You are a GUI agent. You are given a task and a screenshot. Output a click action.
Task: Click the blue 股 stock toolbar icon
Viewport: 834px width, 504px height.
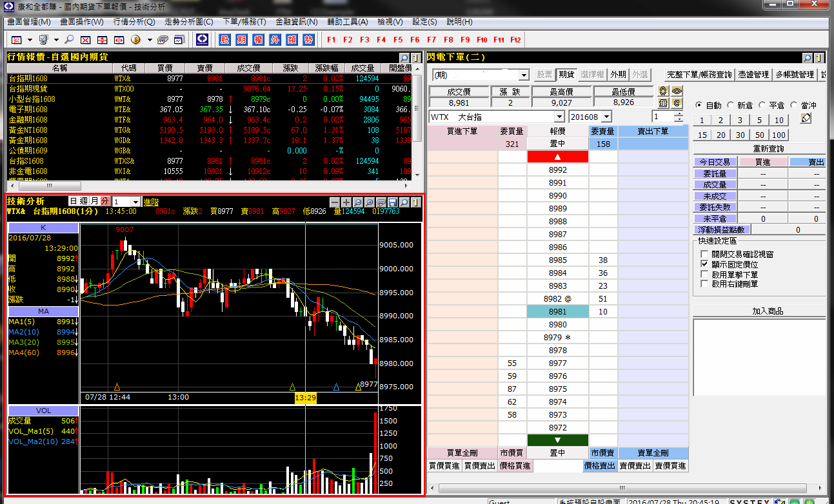coord(224,40)
